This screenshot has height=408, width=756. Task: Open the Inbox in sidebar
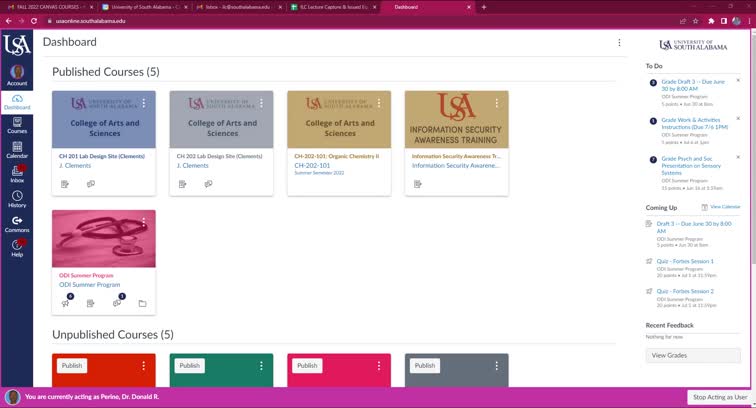(x=16, y=174)
